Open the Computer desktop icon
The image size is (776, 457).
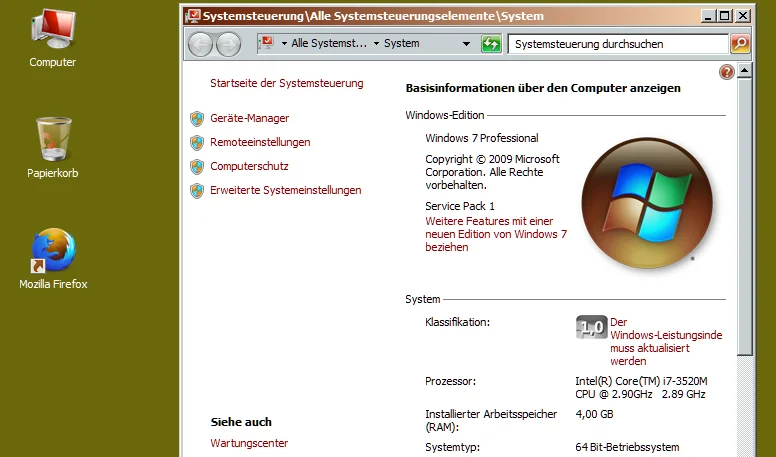52,39
